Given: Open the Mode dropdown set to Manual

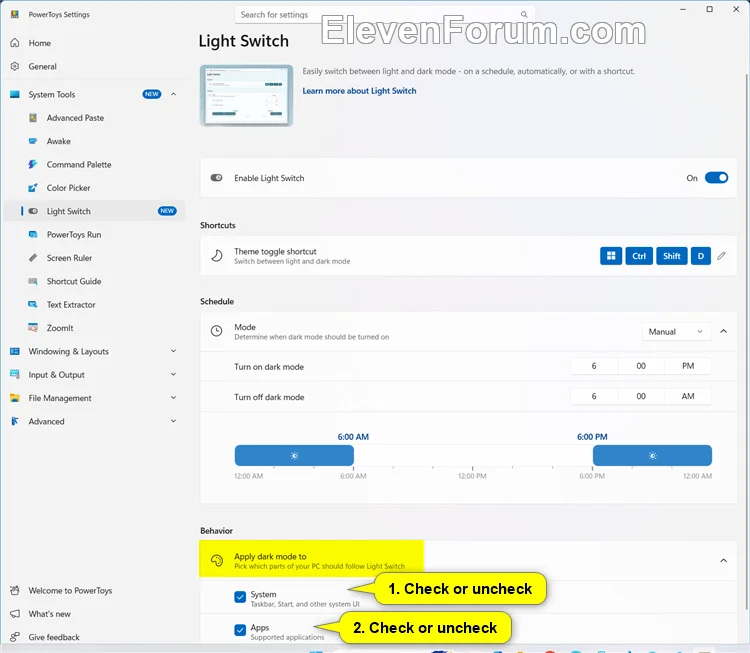Looking at the screenshot, I should click(676, 332).
